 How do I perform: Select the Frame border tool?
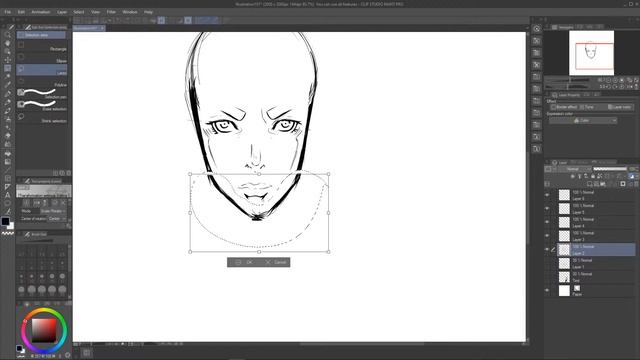point(8,178)
